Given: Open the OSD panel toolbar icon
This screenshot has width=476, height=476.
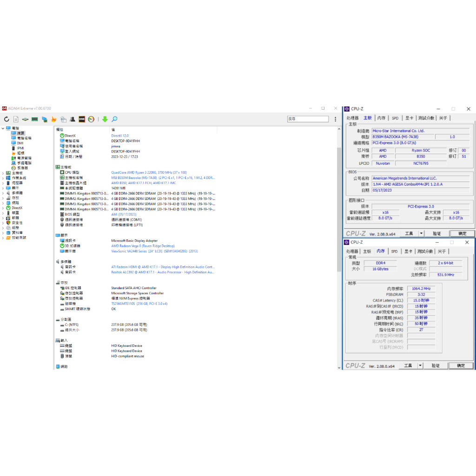Looking at the screenshot, I should coord(82,119).
